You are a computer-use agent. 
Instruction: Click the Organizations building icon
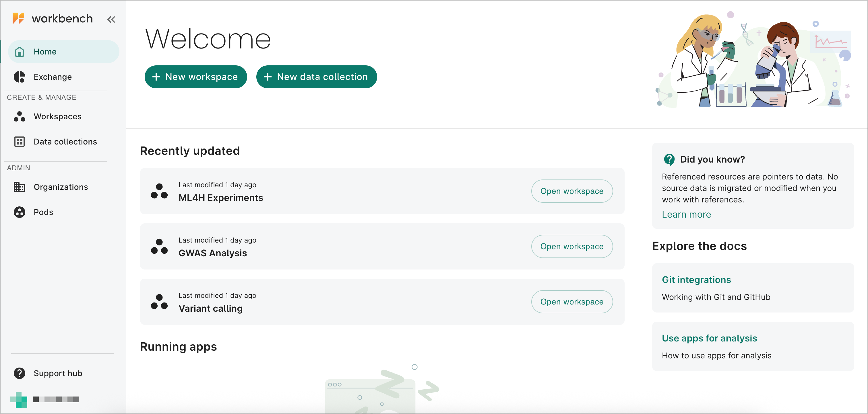pos(19,187)
